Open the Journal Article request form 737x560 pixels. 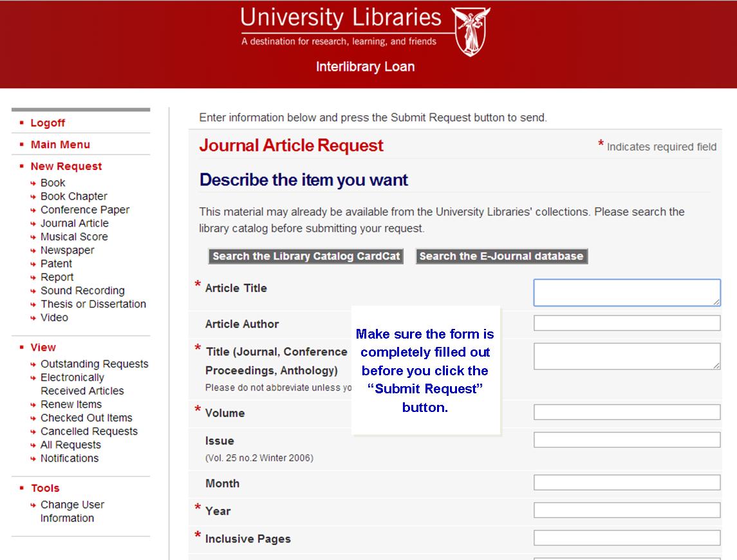coord(73,223)
